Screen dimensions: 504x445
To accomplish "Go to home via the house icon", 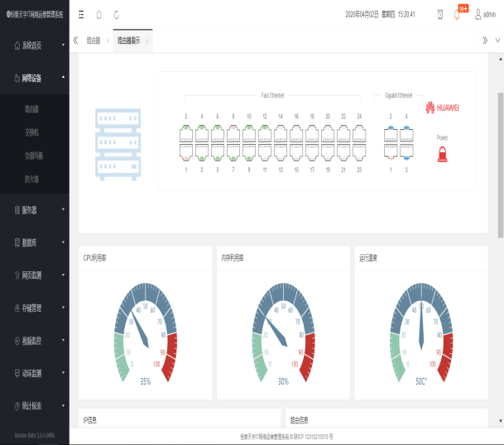I will pos(98,14).
